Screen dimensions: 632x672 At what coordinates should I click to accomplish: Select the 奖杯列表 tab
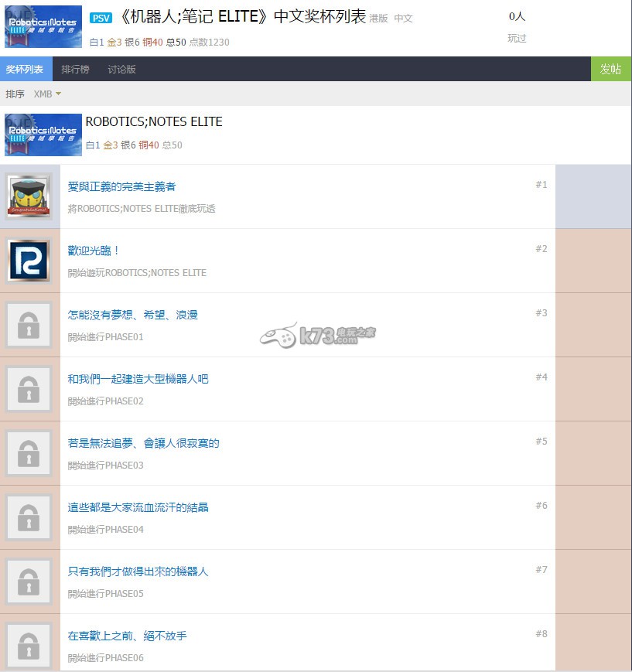[25, 69]
